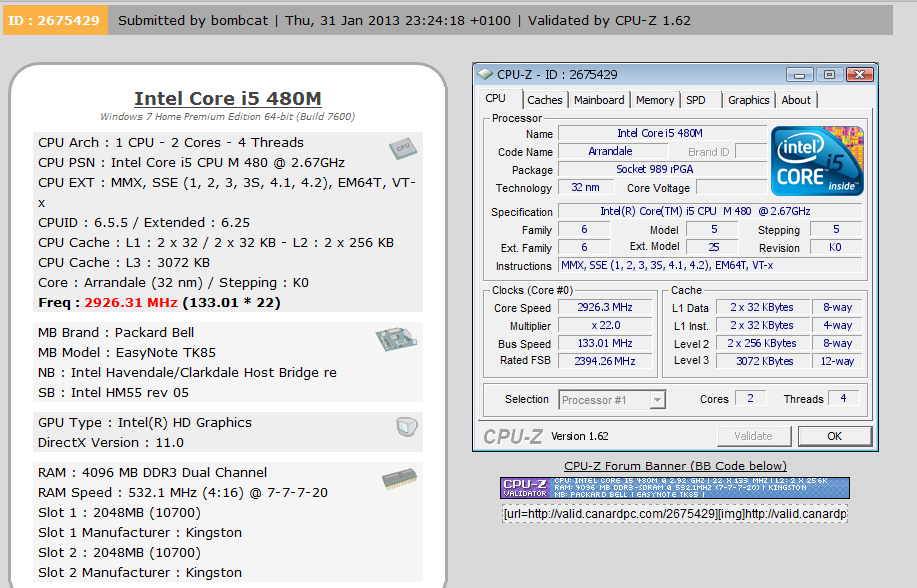Click the Bus Speed value 133.01 MHz
Viewport: 917px width, 588px height.
[x=605, y=343]
